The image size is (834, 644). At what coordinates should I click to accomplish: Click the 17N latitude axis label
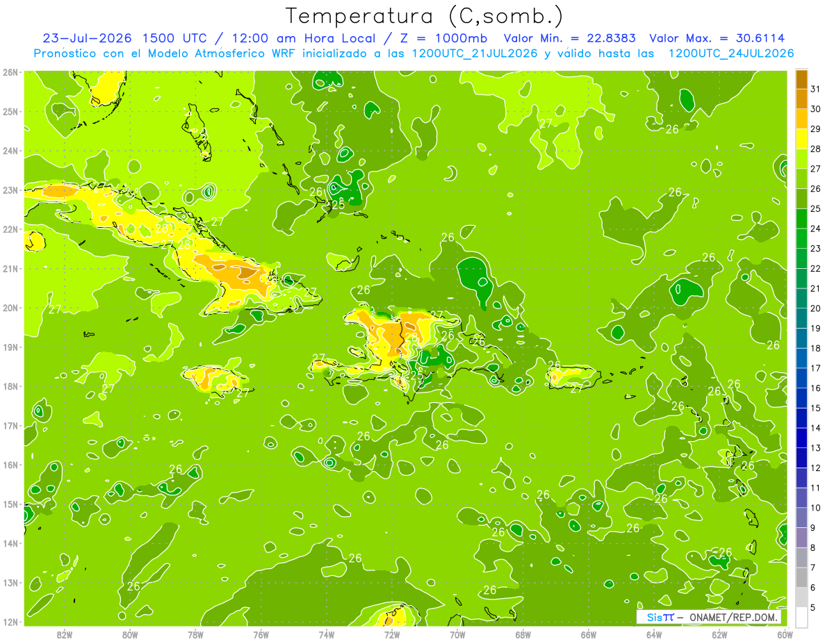pos(10,426)
